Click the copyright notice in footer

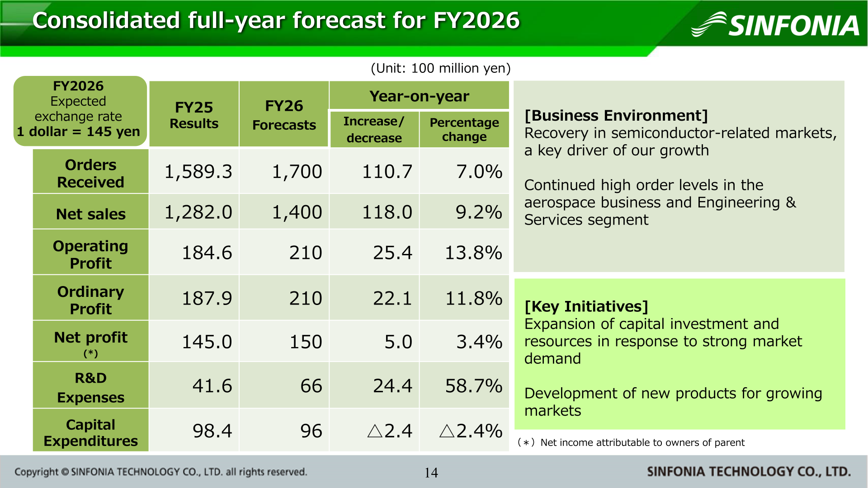(161, 472)
